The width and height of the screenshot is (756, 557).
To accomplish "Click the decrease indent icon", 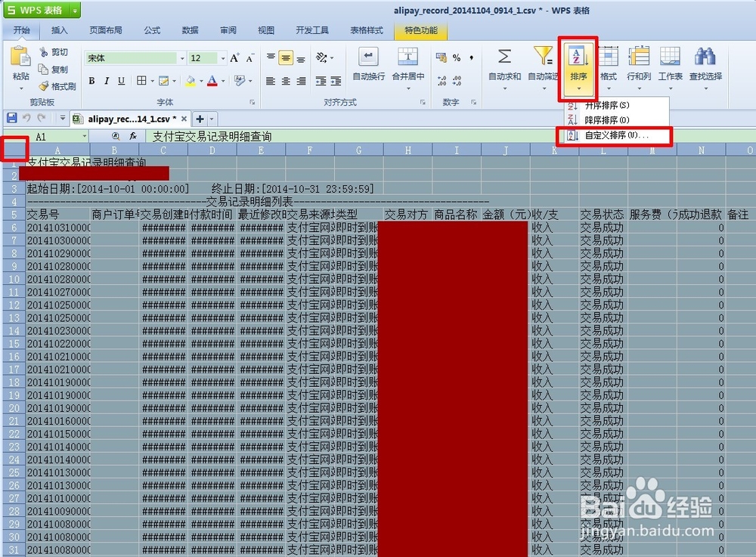I will pos(321,81).
